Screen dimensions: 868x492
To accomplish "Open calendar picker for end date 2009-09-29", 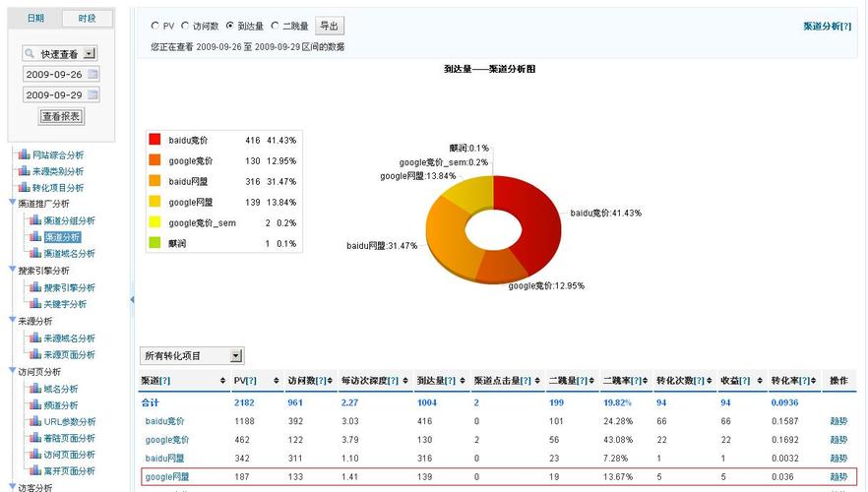I will pos(93,94).
